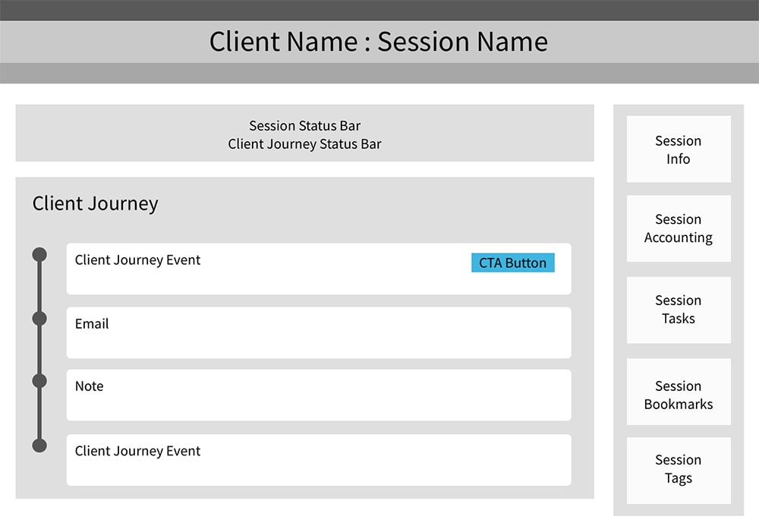The width and height of the screenshot is (759, 532).
Task: Click the first Client Journey Event label
Action: [137, 260]
